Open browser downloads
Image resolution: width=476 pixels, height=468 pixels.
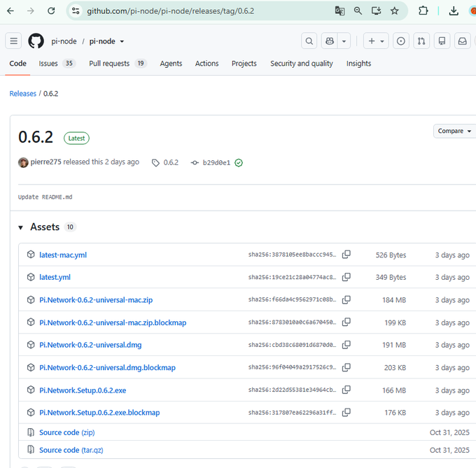pyautogui.click(x=454, y=11)
